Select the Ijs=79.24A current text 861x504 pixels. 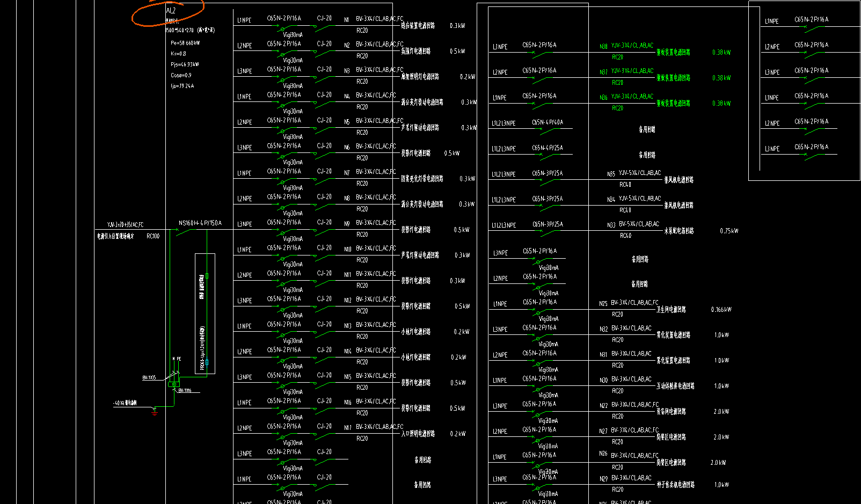(183, 86)
